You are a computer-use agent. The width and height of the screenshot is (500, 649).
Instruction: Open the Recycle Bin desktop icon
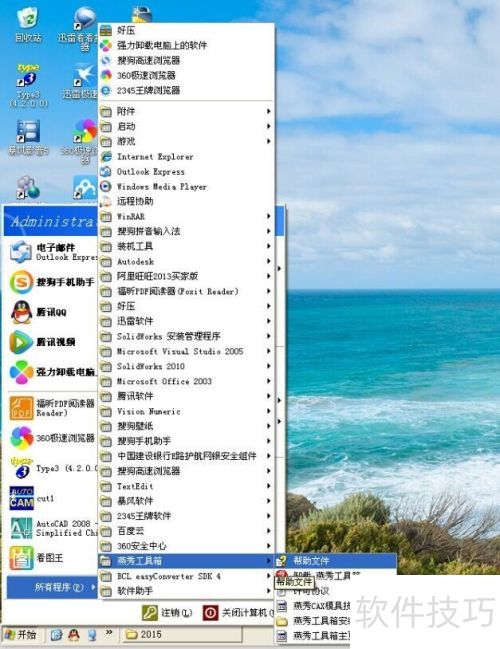click(x=28, y=25)
